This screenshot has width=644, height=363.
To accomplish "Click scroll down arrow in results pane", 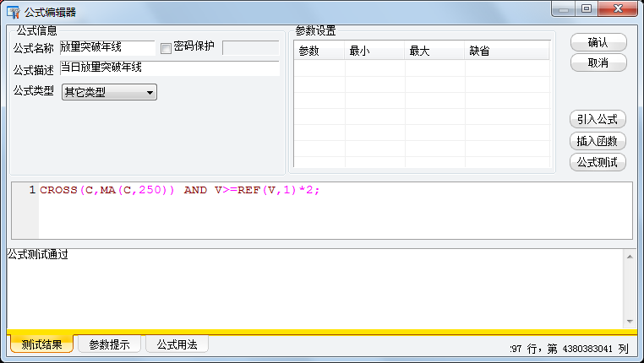I will (630, 322).
